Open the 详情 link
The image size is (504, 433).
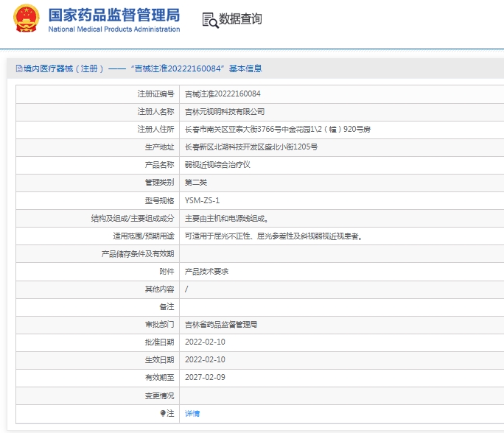click(x=192, y=413)
